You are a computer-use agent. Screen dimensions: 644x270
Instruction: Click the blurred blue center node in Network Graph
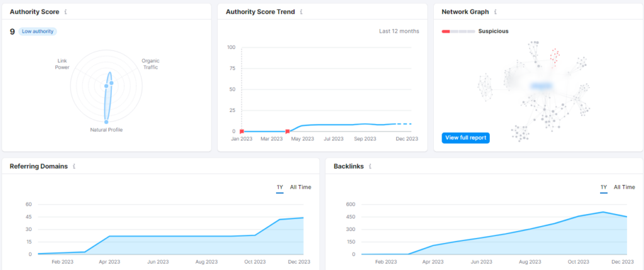(x=541, y=86)
